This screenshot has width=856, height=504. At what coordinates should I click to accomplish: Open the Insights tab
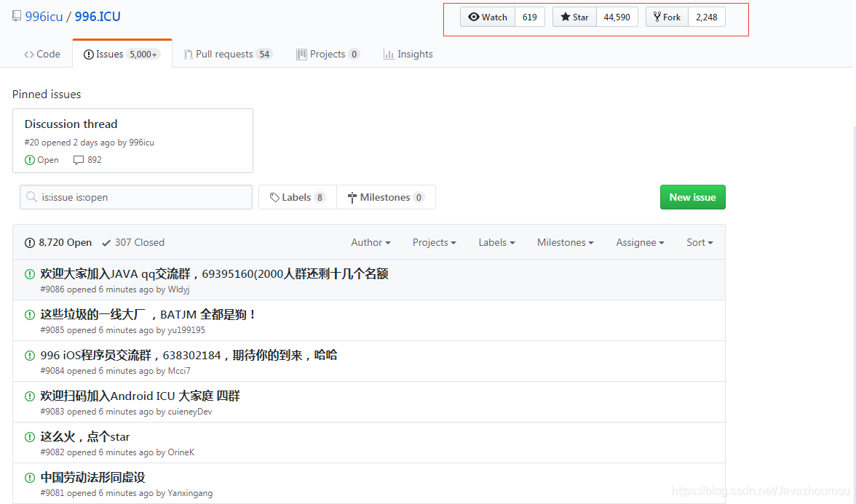(408, 54)
